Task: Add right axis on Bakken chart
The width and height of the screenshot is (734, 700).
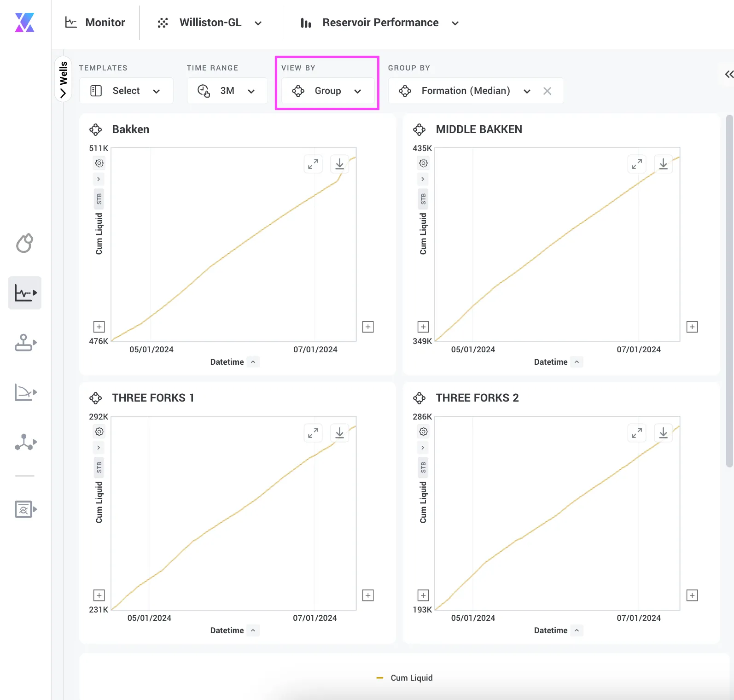Action: [x=368, y=327]
